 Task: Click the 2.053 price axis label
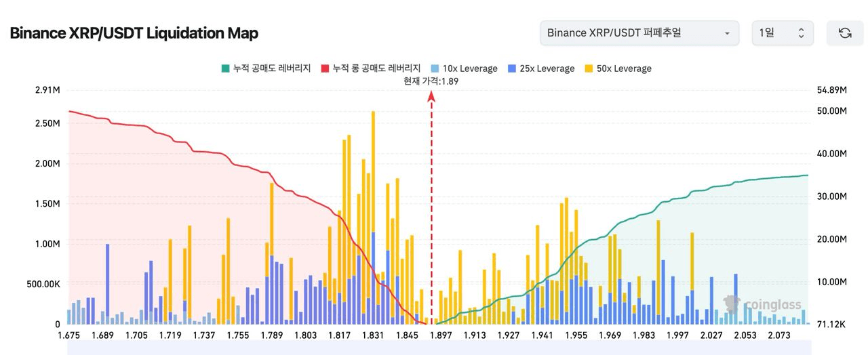pyautogui.click(x=745, y=335)
